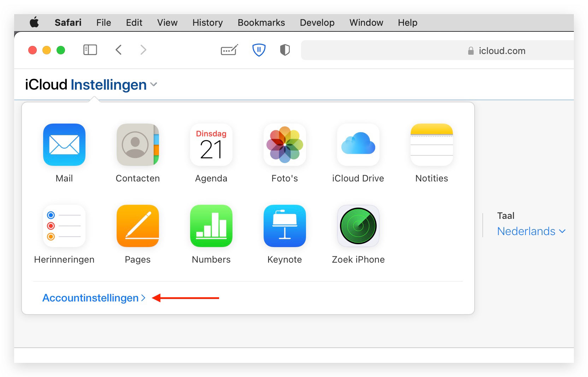Click the icloud.com address field
This screenshot has height=377, width=588.
437,50
